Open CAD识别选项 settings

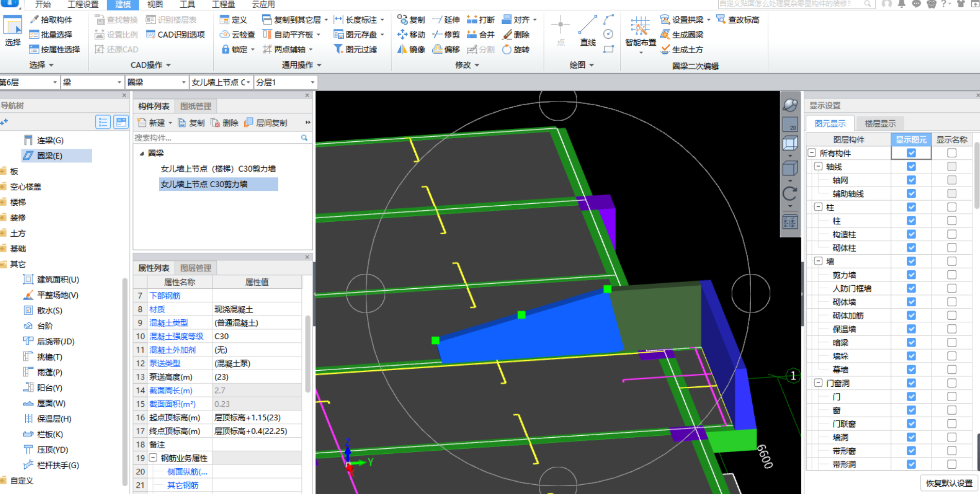[176, 35]
